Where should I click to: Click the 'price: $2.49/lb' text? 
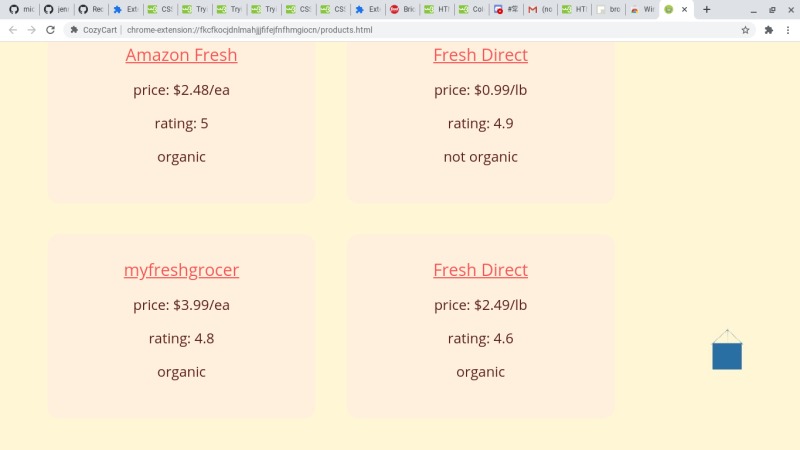[481, 305]
